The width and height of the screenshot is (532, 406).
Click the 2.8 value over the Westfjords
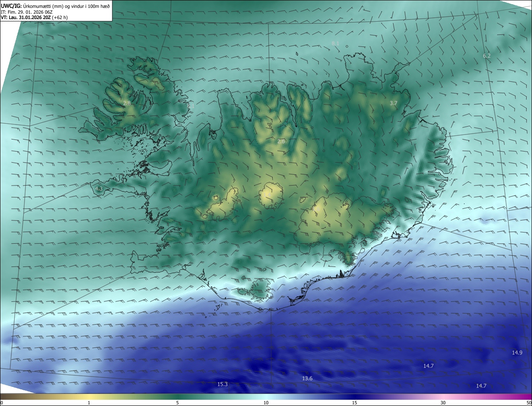coord(127,103)
